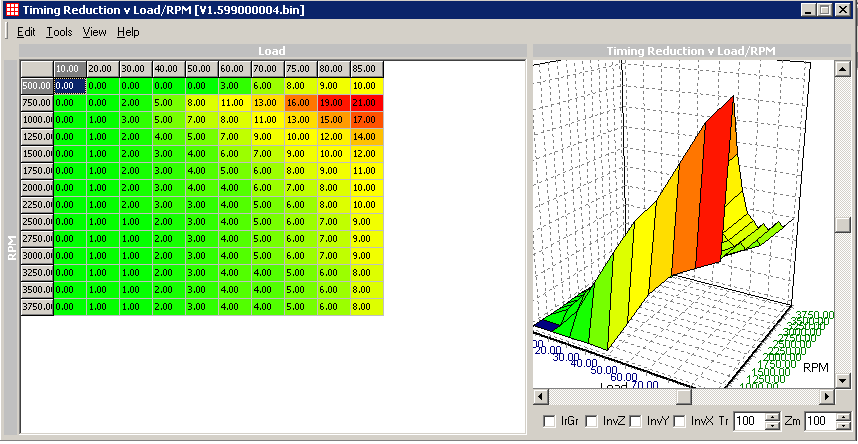Select the red cell with value 21.00
Screen dimensions: 858x444
pyautogui.click(x=366, y=102)
